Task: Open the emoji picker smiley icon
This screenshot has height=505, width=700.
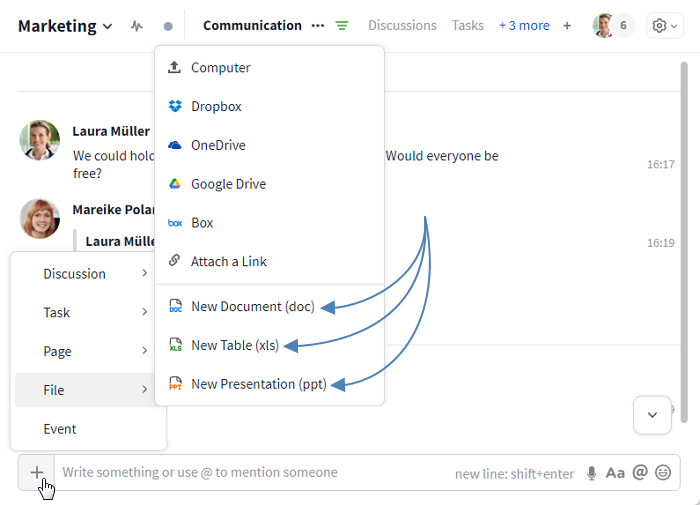Action: (x=663, y=473)
